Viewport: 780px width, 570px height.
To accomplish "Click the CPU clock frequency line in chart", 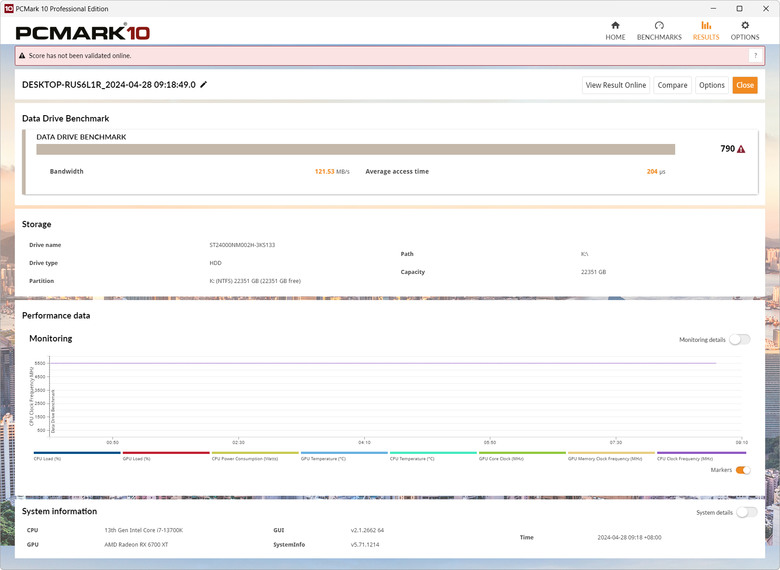I will coord(383,363).
